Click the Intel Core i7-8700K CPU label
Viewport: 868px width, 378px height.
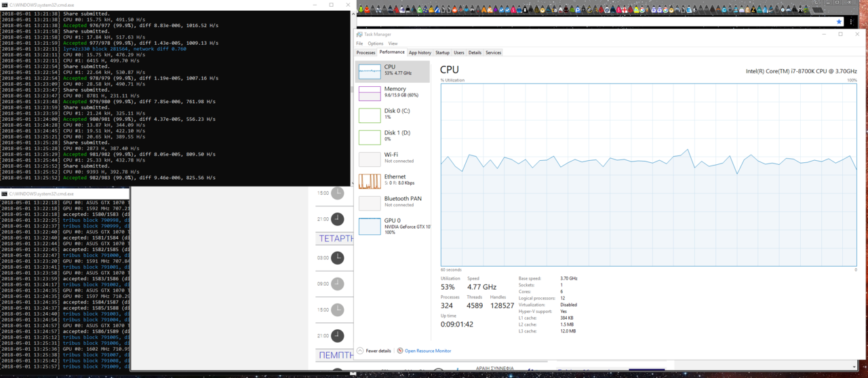pyautogui.click(x=802, y=71)
